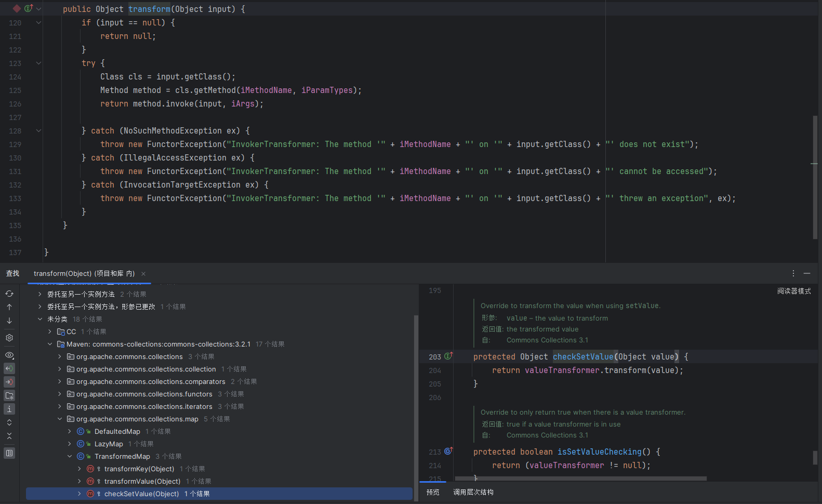The height and width of the screenshot is (504, 822).
Task: Click the 阅读器模式 reader mode link
Action: pyautogui.click(x=794, y=291)
